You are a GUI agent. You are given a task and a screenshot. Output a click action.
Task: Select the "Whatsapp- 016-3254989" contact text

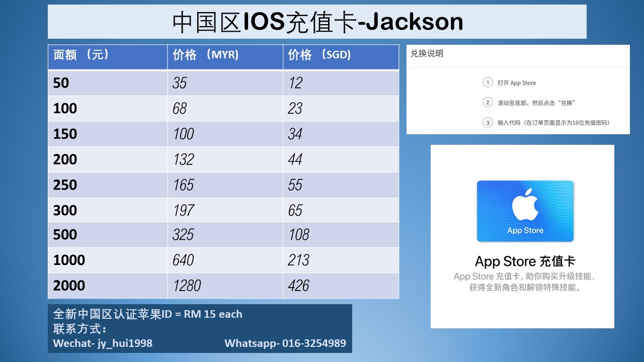click(x=285, y=343)
